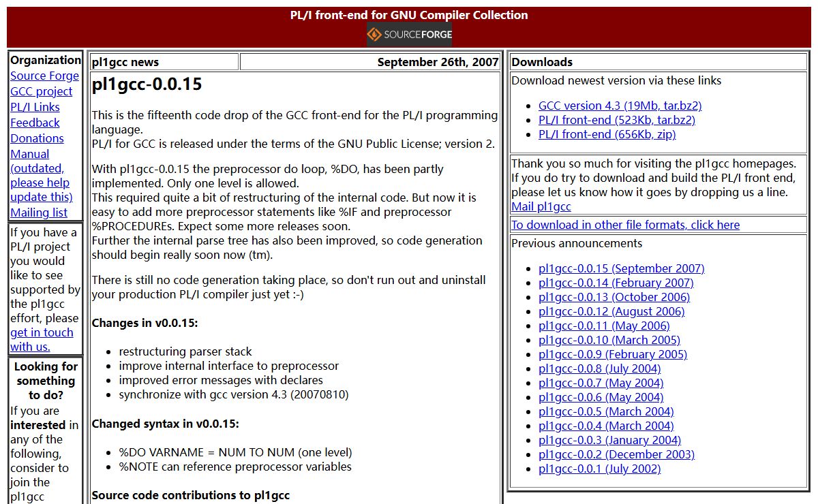Open pl1gcc-0.0.4 (March 2004) announcement
The height and width of the screenshot is (504, 818).
606,426
